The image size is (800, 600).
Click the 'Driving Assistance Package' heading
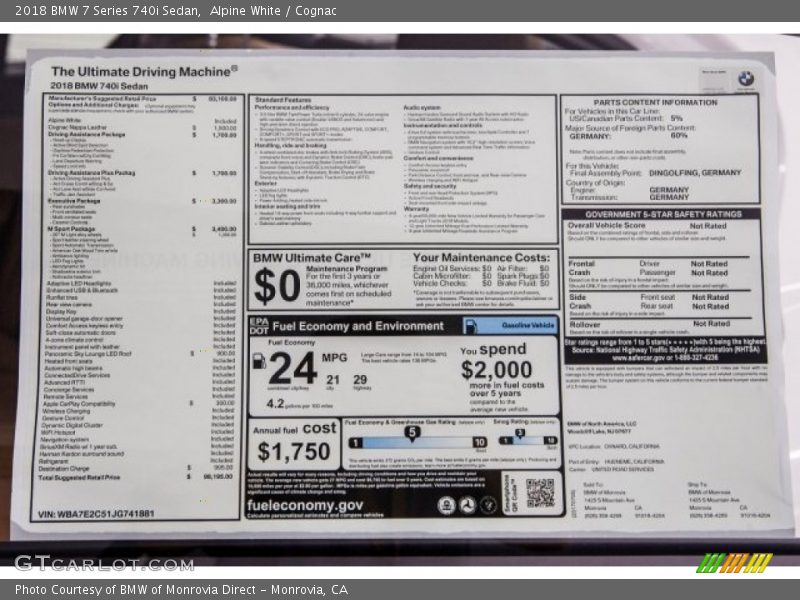[x=86, y=135]
